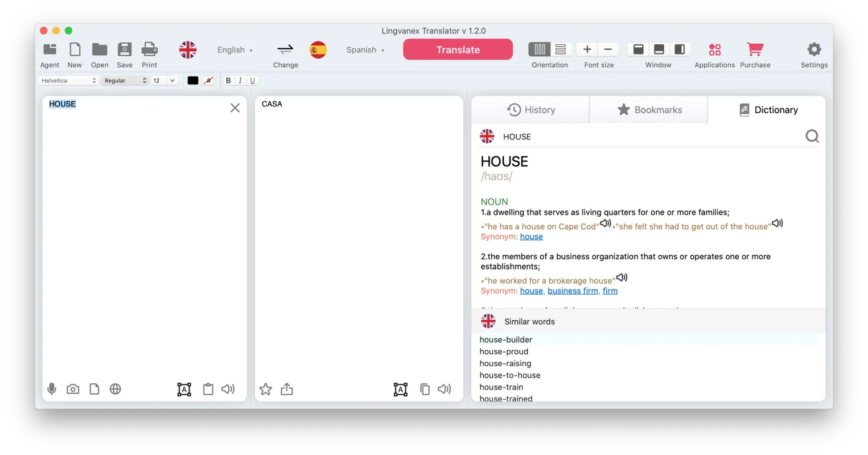Toggle Italic formatting
Image resolution: width=868 pixels, height=455 pixels.
coord(240,81)
